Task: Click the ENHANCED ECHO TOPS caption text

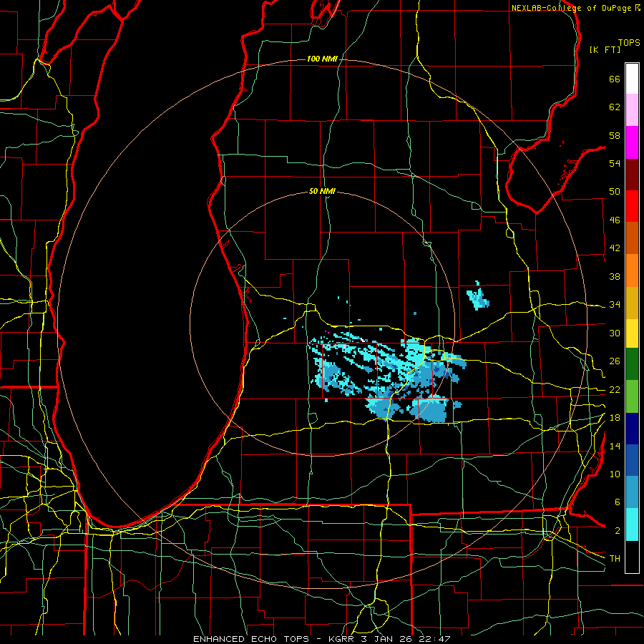Action: (251, 639)
